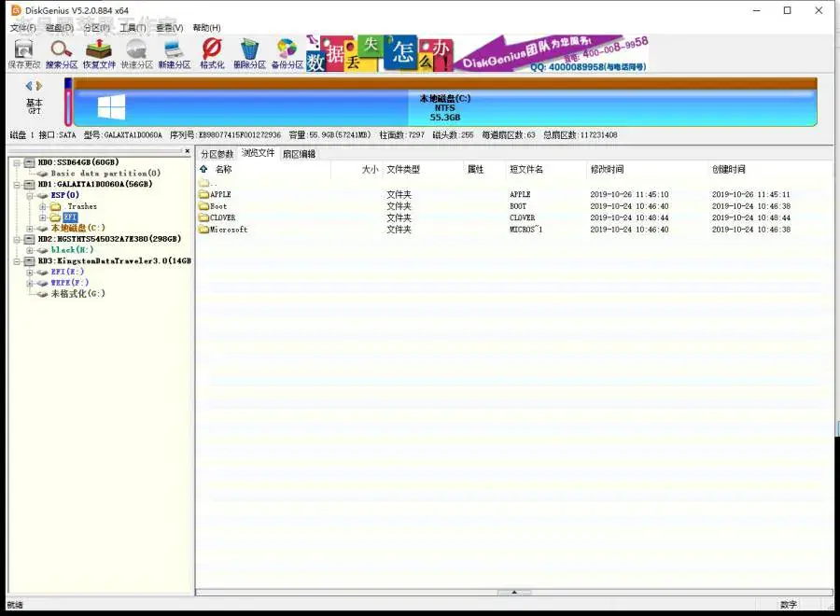This screenshot has height=616, width=840.
Task: Expand the selected EFI folder node
Action: [x=42, y=217]
